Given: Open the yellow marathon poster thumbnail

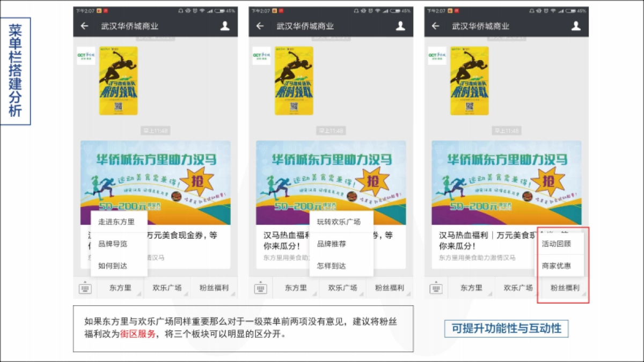Looking at the screenshot, I should (119, 80).
